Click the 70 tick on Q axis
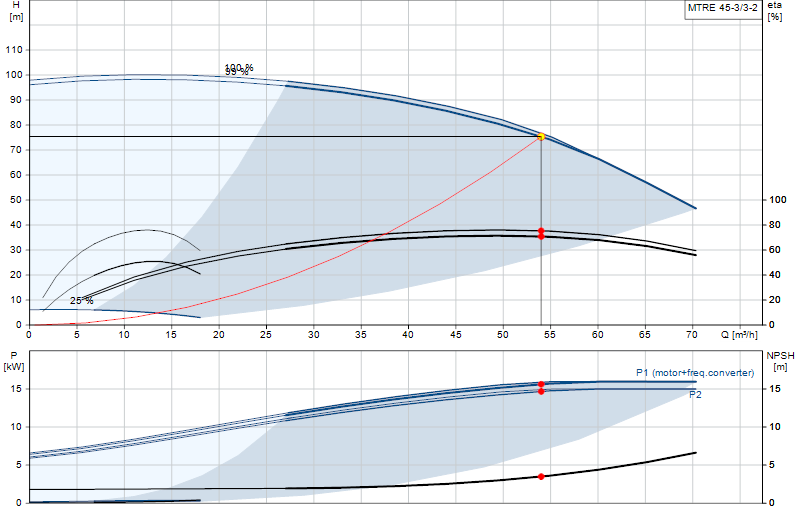The width and height of the screenshot is (800, 520). [x=692, y=335]
